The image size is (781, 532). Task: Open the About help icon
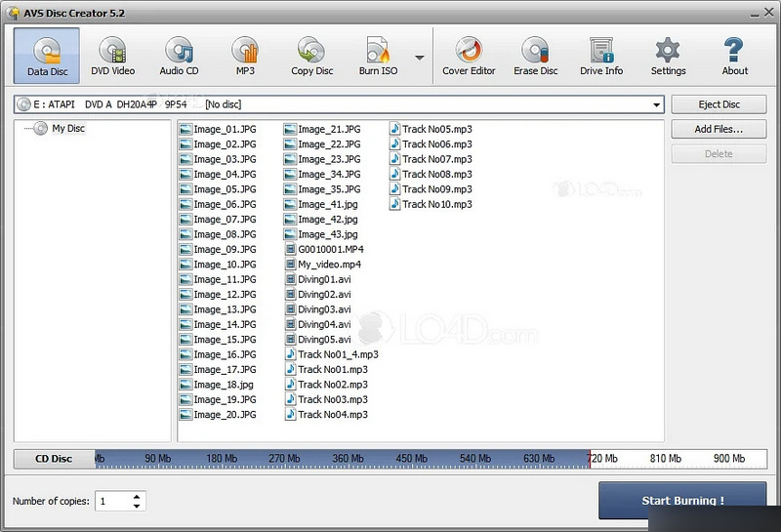pos(734,55)
